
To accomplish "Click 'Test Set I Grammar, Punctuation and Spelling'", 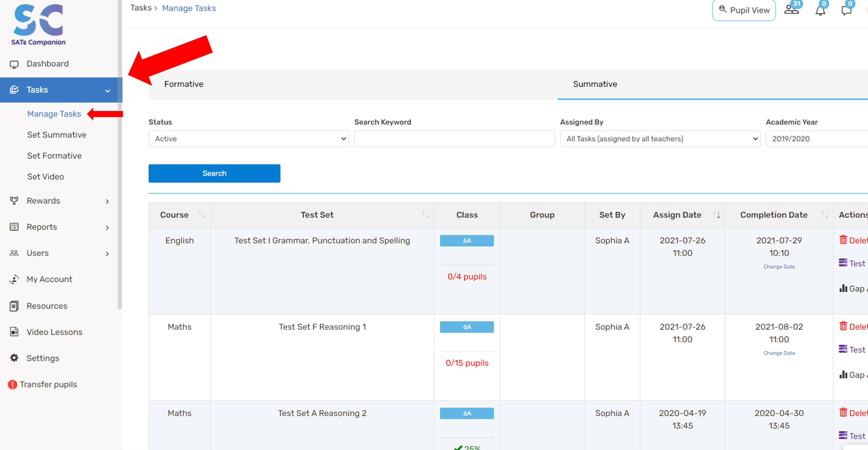I will [322, 240].
